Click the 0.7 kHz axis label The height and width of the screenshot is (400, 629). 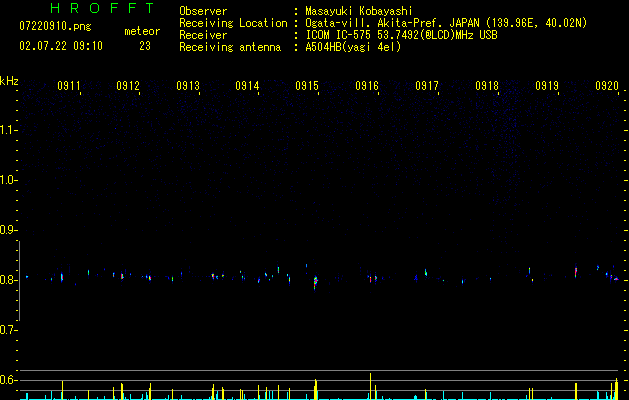coord(9,330)
